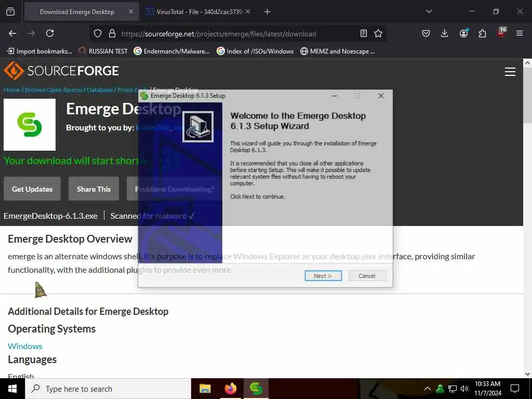Viewport: 532px width, 399px height.
Task: Open a new tab with the plus icon
Action: point(267,12)
